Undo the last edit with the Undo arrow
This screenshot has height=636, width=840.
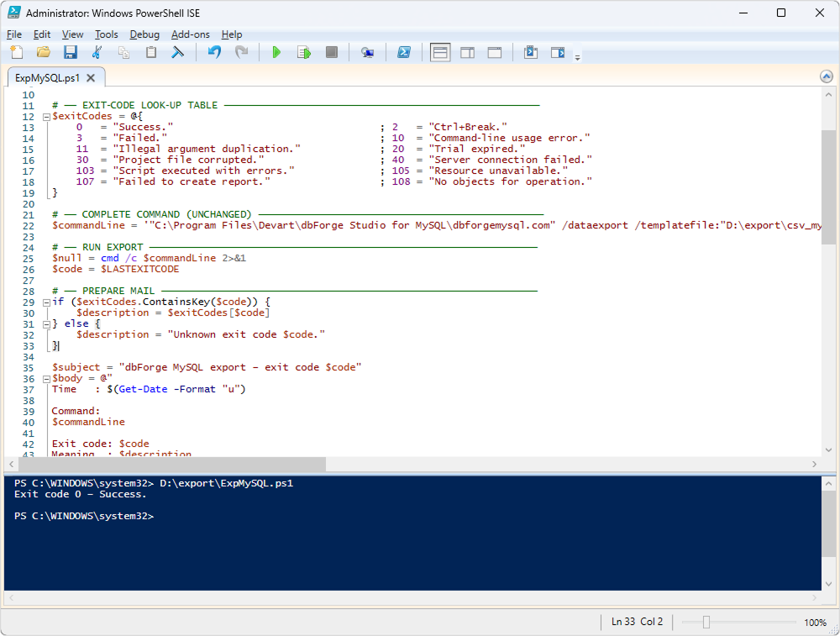click(214, 52)
